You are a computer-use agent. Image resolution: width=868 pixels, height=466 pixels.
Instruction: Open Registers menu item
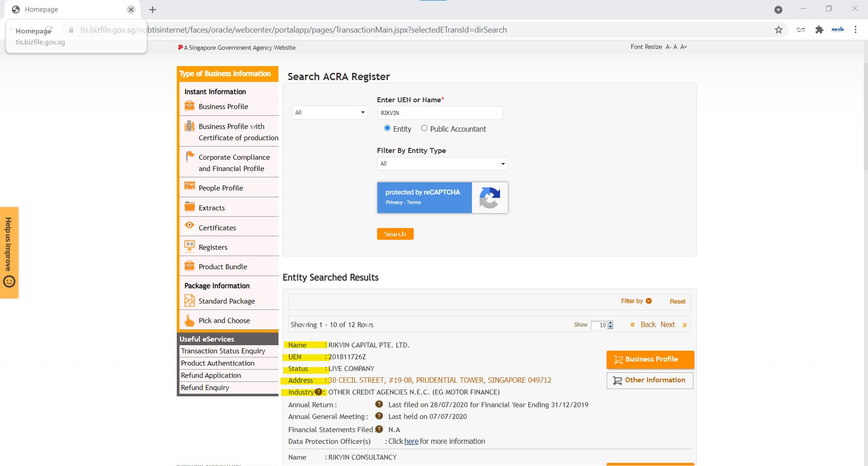213,247
